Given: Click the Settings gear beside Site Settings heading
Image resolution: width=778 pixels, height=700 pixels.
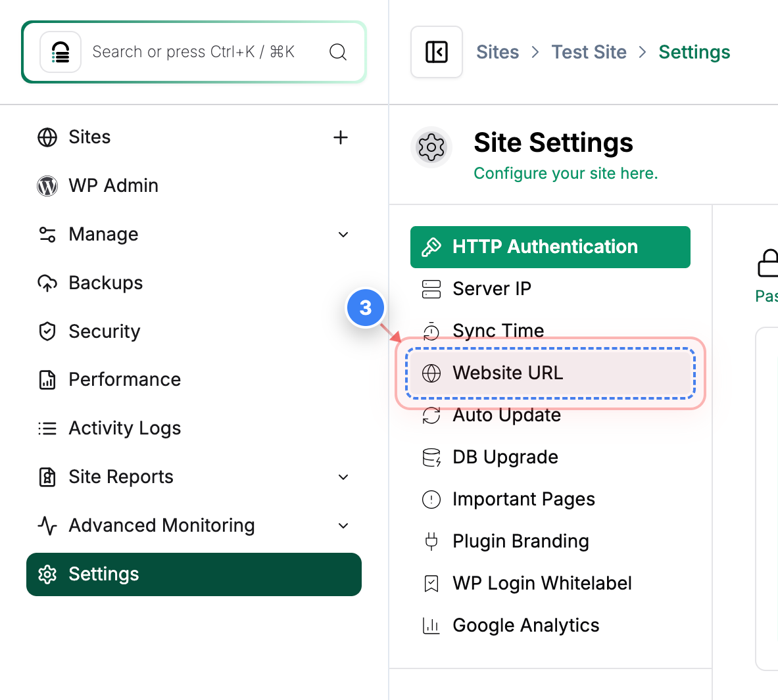Looking at the screenshot, I should coord(431,147).
